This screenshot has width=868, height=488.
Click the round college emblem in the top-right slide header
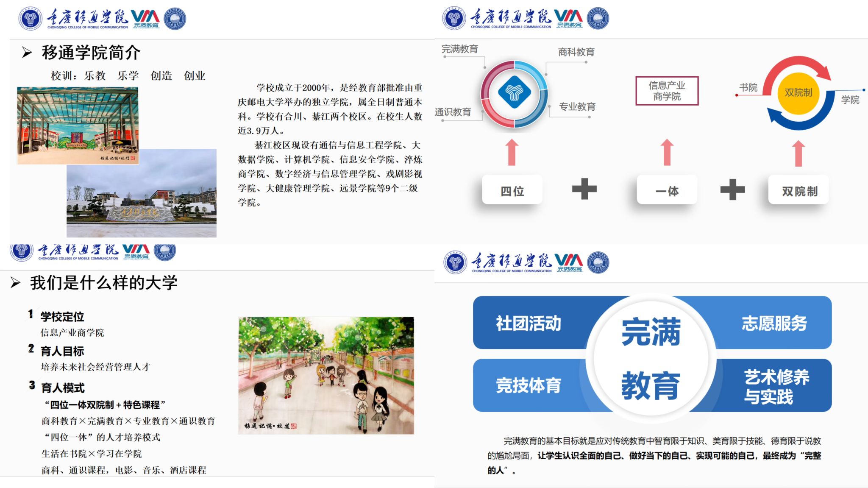[x=454, y=18]
